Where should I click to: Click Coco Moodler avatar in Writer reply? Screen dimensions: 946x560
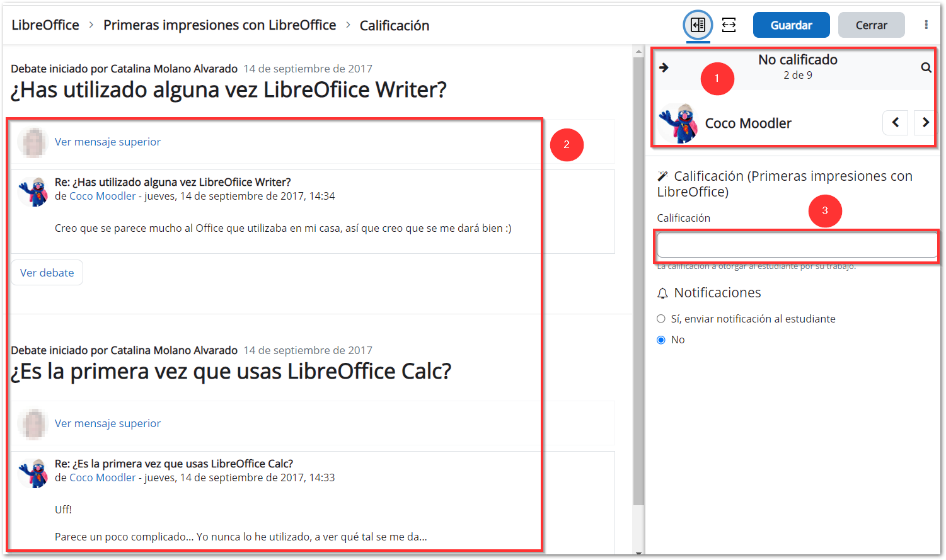(33, 191)
